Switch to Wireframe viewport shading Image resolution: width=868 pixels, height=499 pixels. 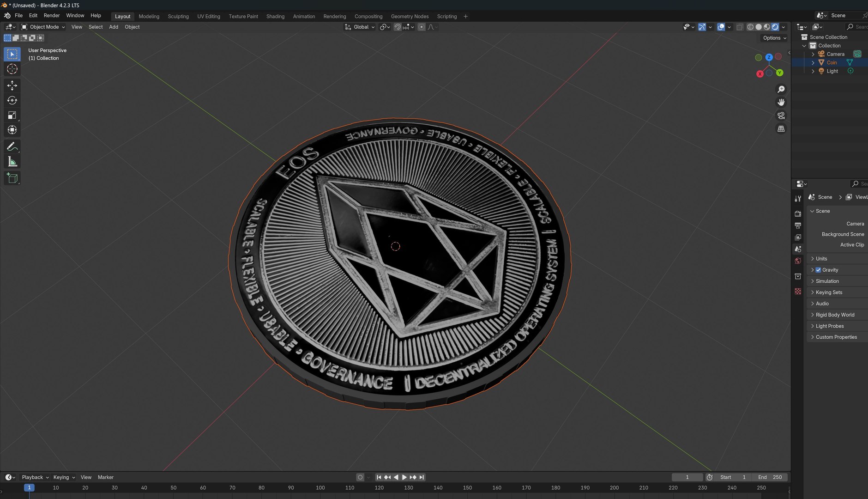pyautogui.click(x=750, y=27)
